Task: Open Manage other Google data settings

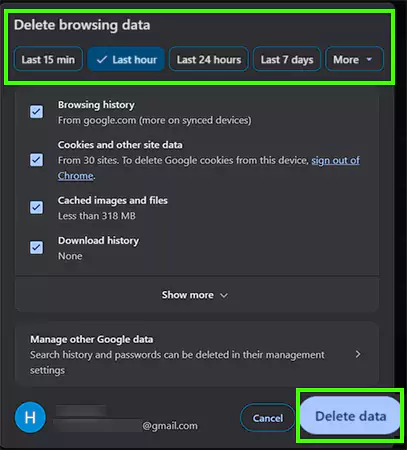Action: [197, 354]
